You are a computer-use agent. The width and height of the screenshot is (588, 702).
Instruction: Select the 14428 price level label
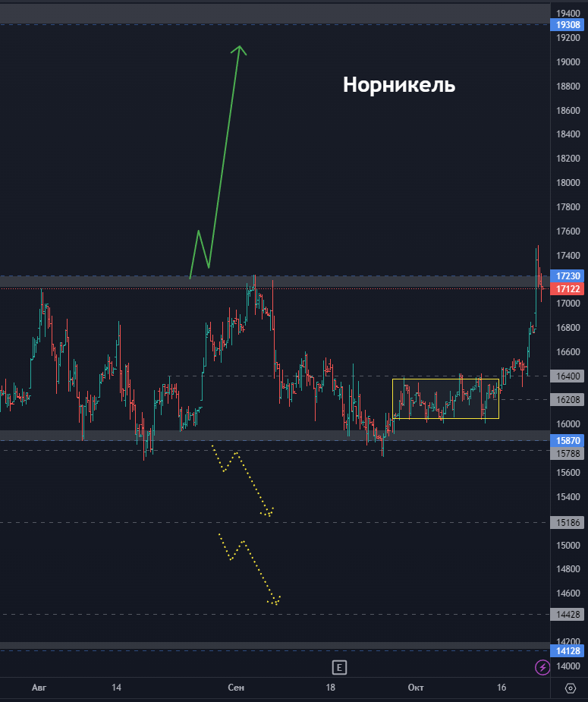pyautogui.click(x=568, y=614)
